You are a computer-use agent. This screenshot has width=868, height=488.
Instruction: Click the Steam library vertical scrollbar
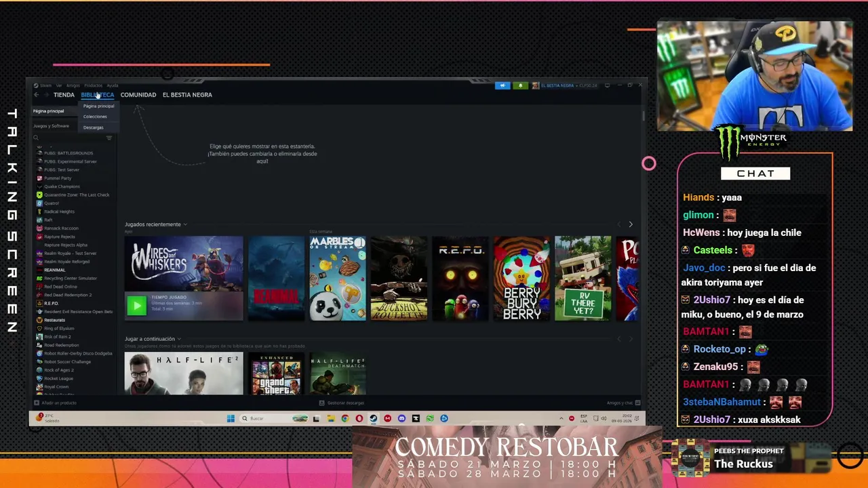click(642, 117)
